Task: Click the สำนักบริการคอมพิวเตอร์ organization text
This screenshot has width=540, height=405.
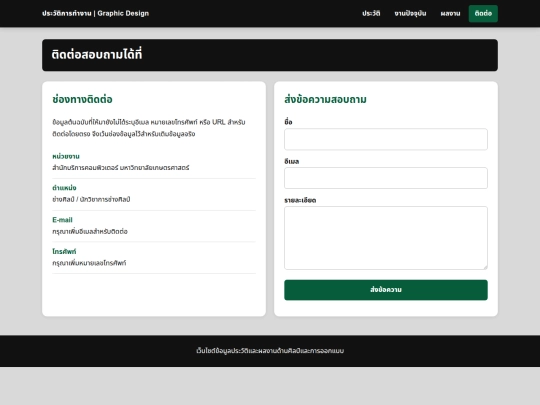Action: pos(121,168)
